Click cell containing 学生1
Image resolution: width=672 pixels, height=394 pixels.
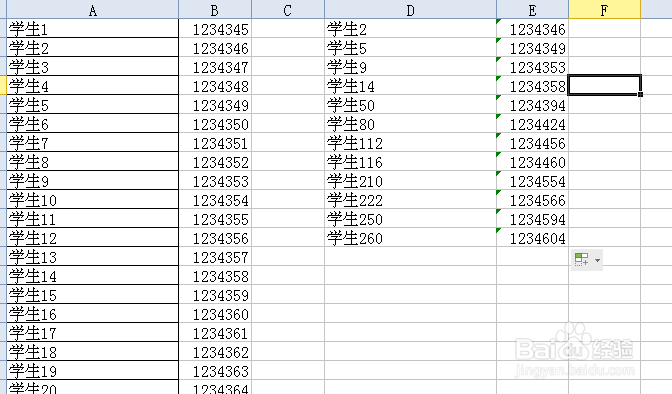pyautogui.click(x=93, y=29)
